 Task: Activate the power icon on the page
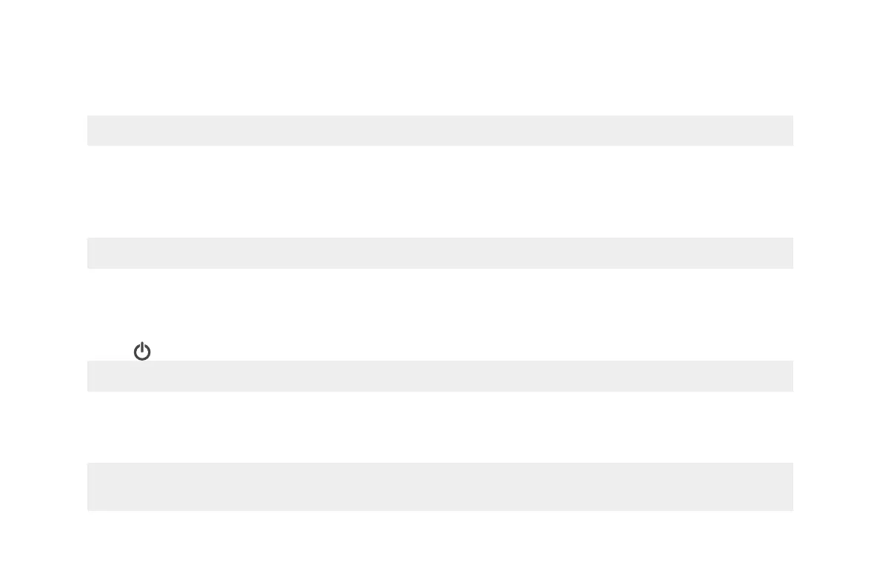pyautogui.click(x=142, y=352)
